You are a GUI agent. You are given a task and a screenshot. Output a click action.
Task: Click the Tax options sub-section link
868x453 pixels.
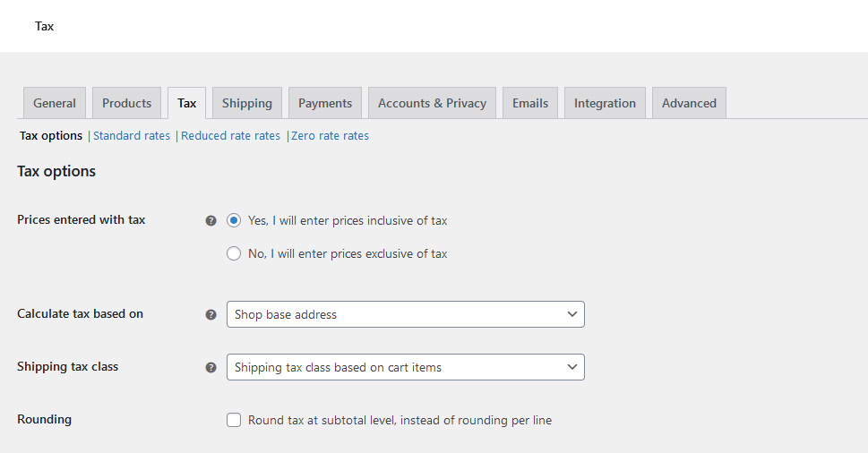click(x=51, y=136)
